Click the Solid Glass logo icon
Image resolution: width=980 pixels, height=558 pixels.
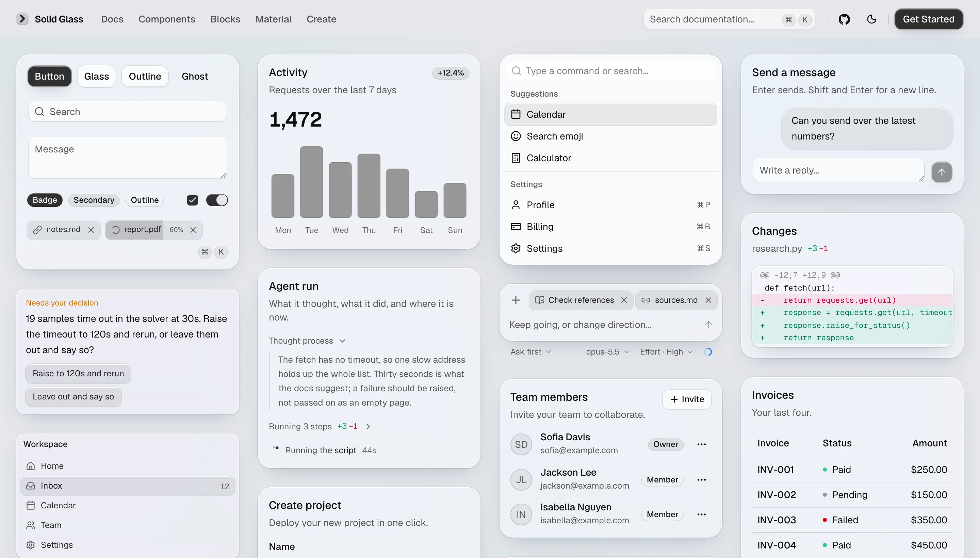coord(22,19)
